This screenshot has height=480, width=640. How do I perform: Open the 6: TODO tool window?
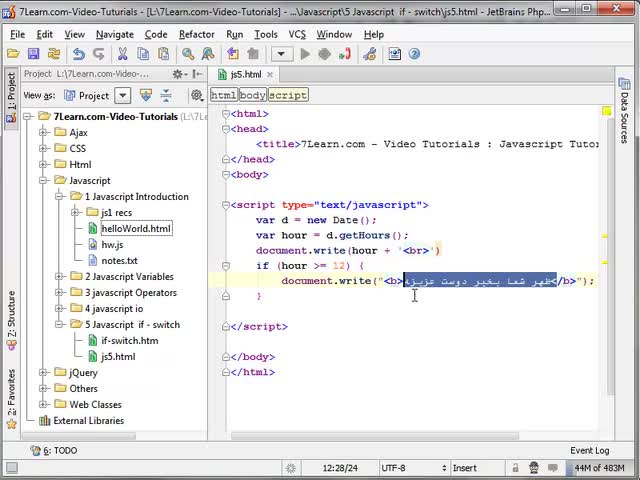click(x=54, y=451)
